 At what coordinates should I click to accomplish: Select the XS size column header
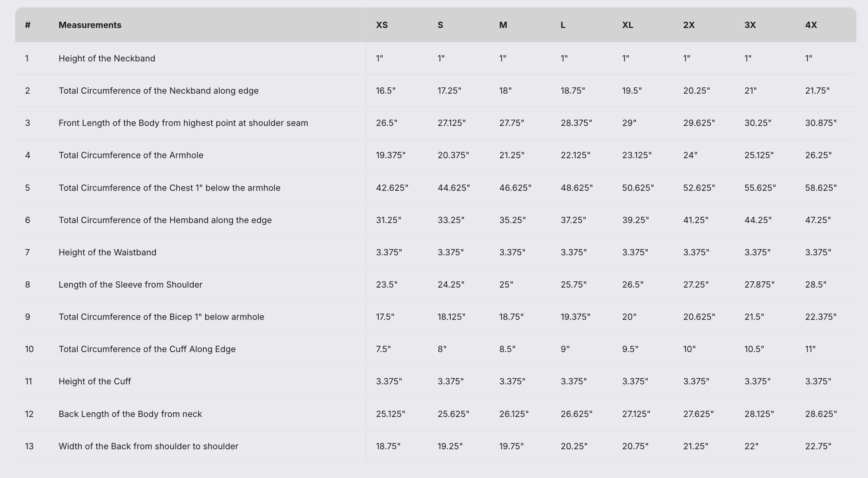pos(382,25)
